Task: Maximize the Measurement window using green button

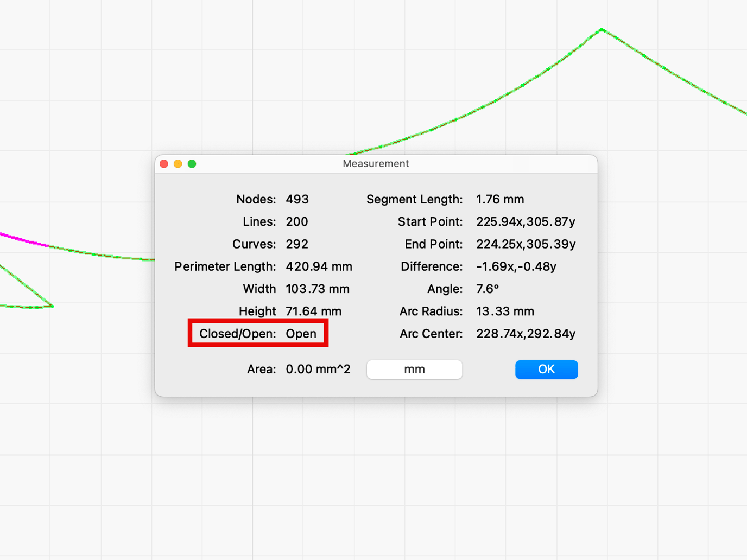Action: pyautogui.click(x=192, y=164)
